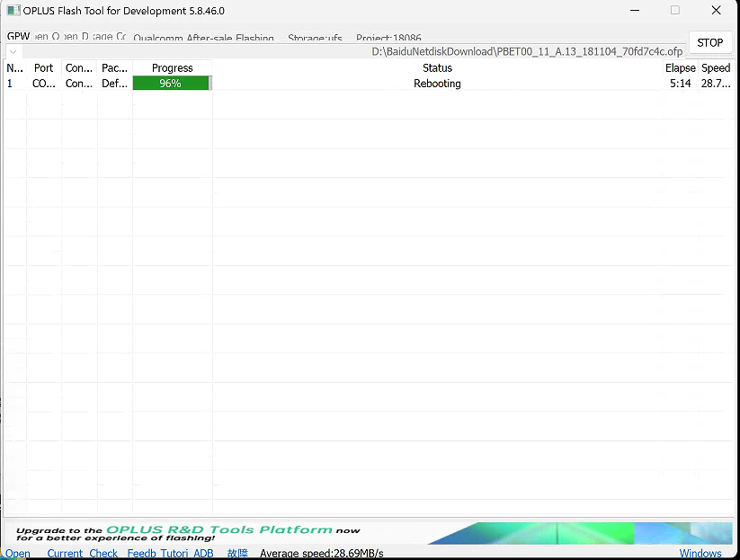This screenshot has width=740, height=560.
Task: Click the 96% progress bar
Action: point(173,84)
